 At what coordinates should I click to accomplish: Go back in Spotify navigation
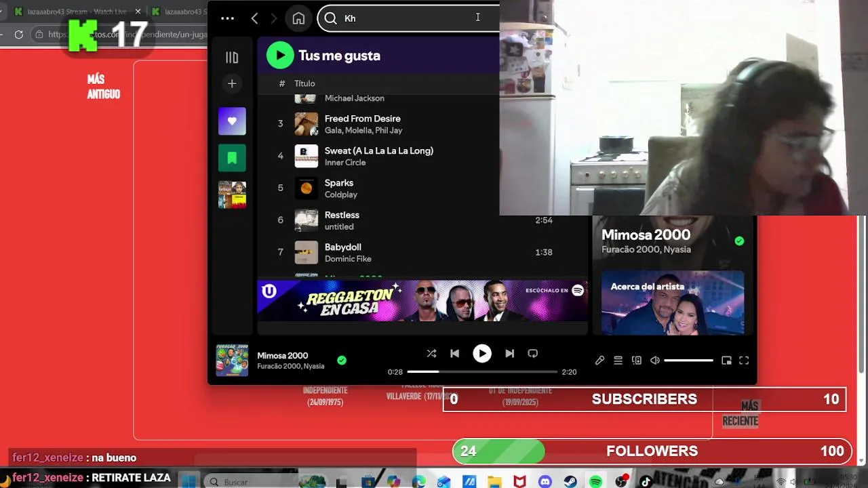click(254, 18)
